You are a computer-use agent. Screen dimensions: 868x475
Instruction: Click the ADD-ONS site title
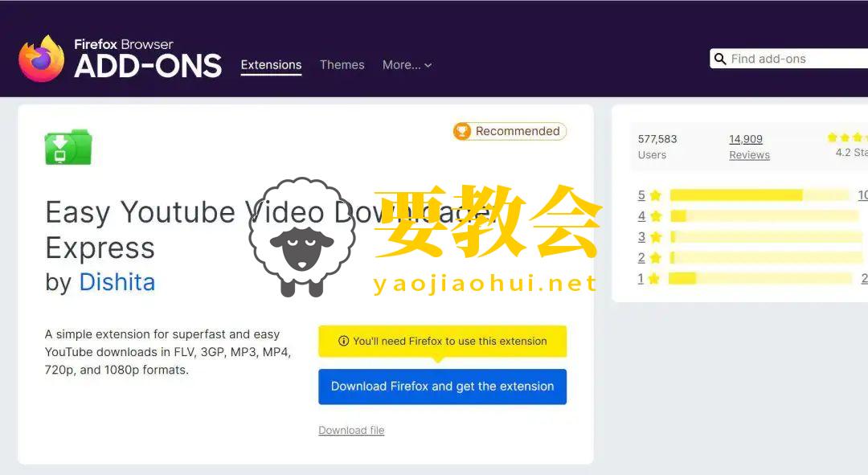[x=148, y=66]
